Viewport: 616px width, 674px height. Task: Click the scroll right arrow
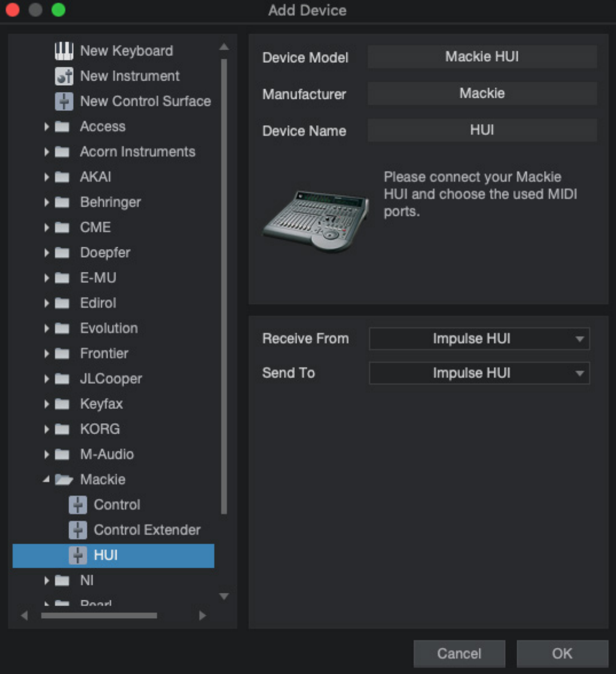coord(203,616)
